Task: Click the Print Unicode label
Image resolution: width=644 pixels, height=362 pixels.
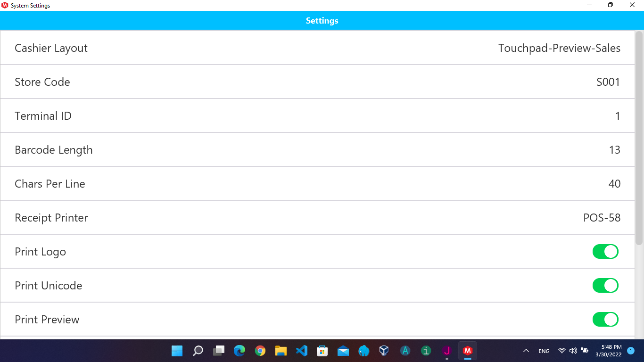Action: pos(49,286)
